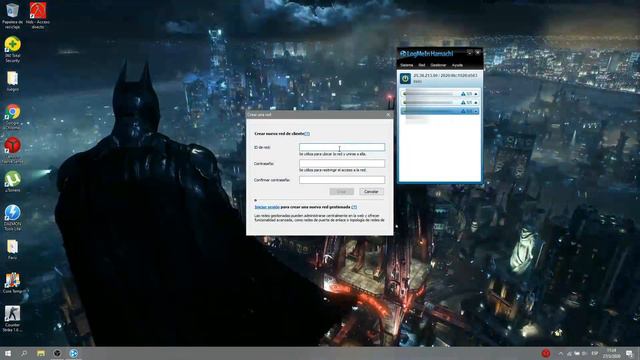Image resolution: width=640 pixels, height=360 pixels.
Task: Select the 360 Total Security desktop icon
Action: point(13,49)
